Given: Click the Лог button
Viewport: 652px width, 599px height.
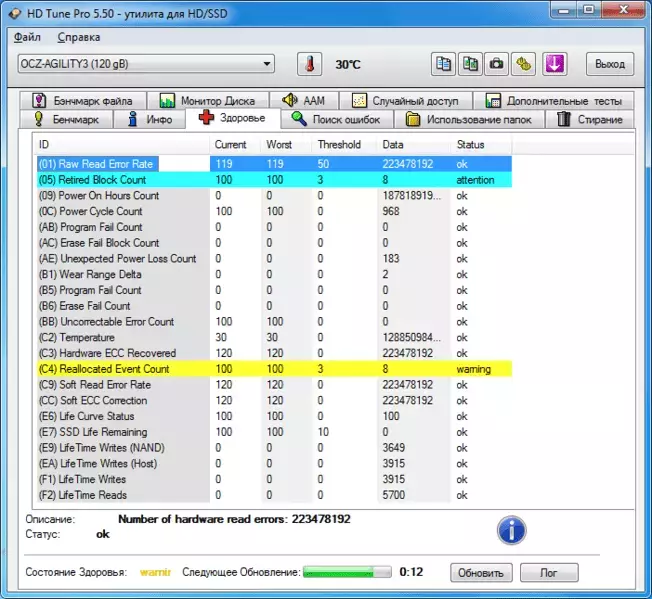Looking at the screenshot, I should coord(549,573).
